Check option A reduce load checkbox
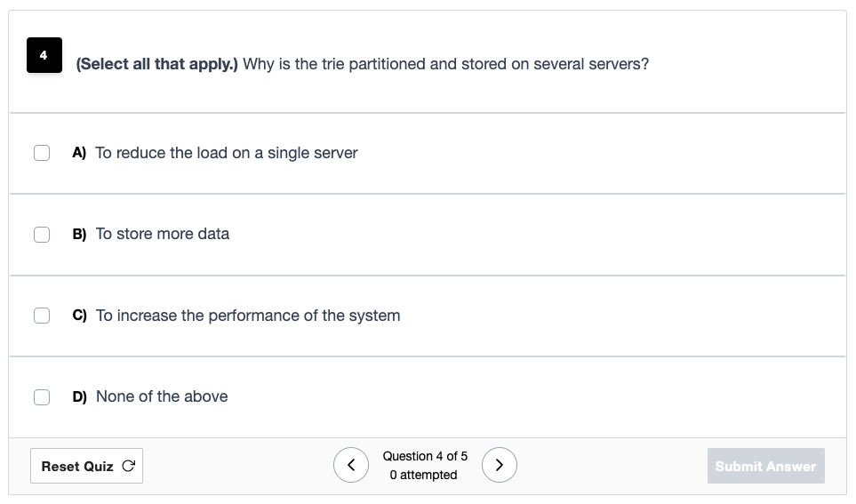 point(42,153)
